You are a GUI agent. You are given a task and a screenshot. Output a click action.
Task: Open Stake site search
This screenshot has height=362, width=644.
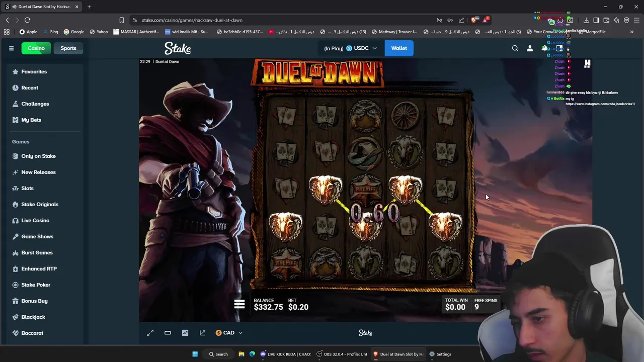(515, 48)
